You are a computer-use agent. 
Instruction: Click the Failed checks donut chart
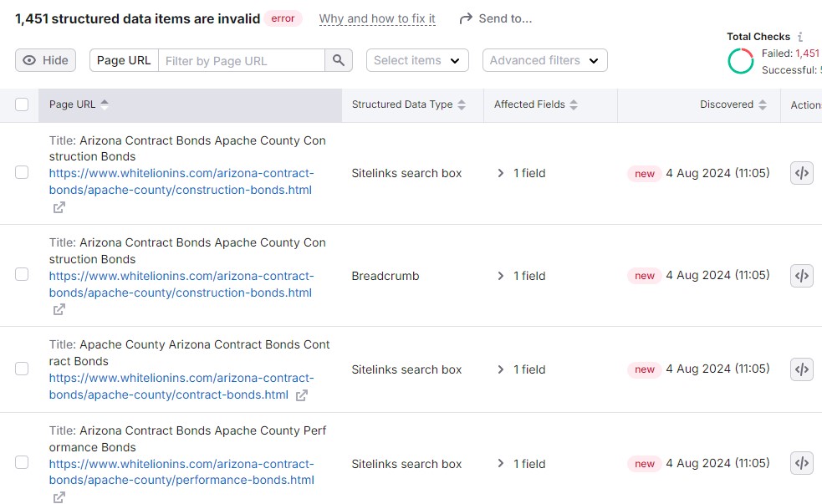pos(740,61)
